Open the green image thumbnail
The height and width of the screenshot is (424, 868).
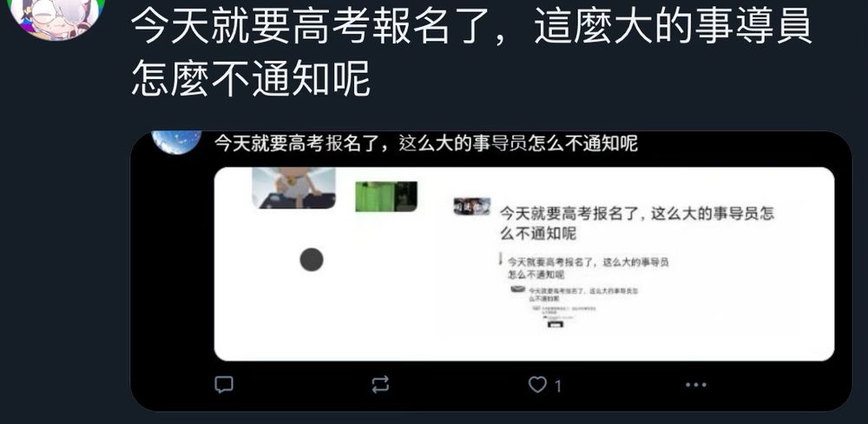click(386, 196)
